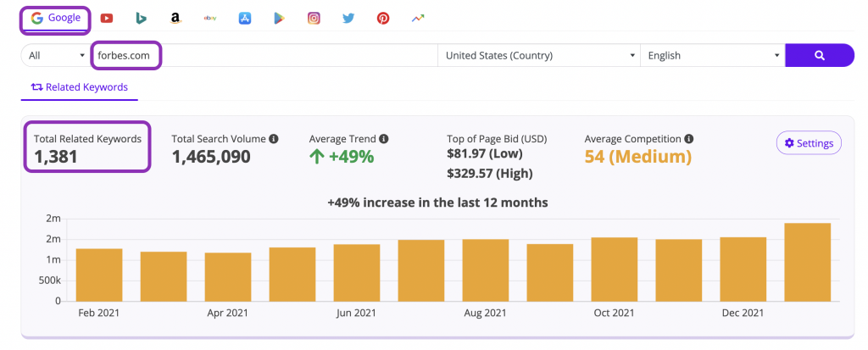Switch to the Bing search source

pos(140,18)
